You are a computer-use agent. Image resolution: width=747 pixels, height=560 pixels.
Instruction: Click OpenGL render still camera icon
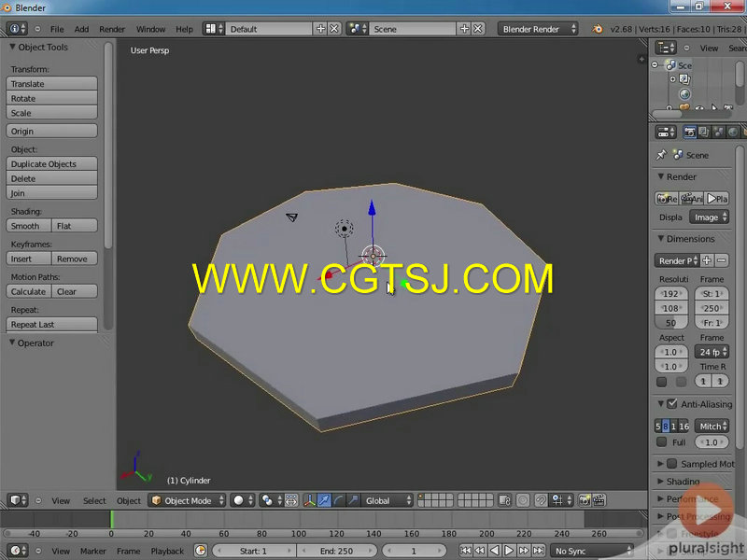(585, 500)
